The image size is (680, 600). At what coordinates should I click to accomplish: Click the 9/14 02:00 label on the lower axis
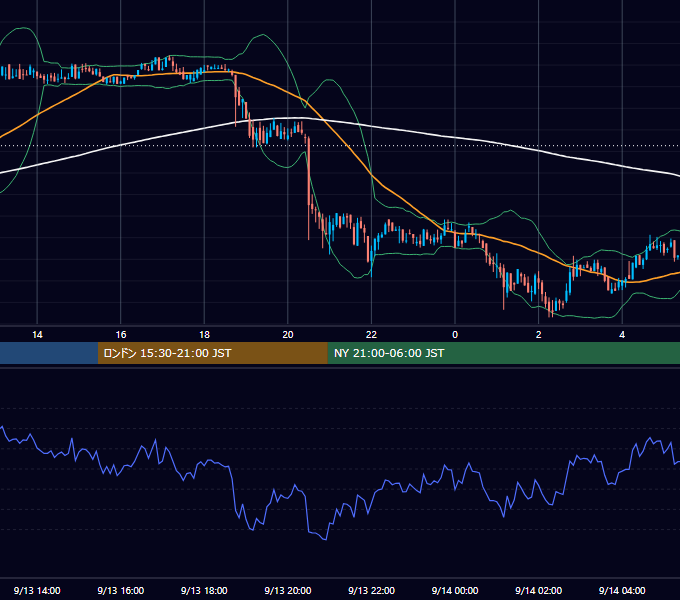click(539, 590)
